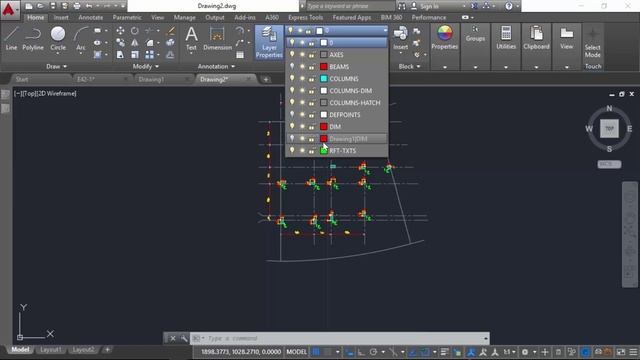The width and height of the screenshot is (640, 360).
Task: Click the Array tool icon
Action: point(149,54)
